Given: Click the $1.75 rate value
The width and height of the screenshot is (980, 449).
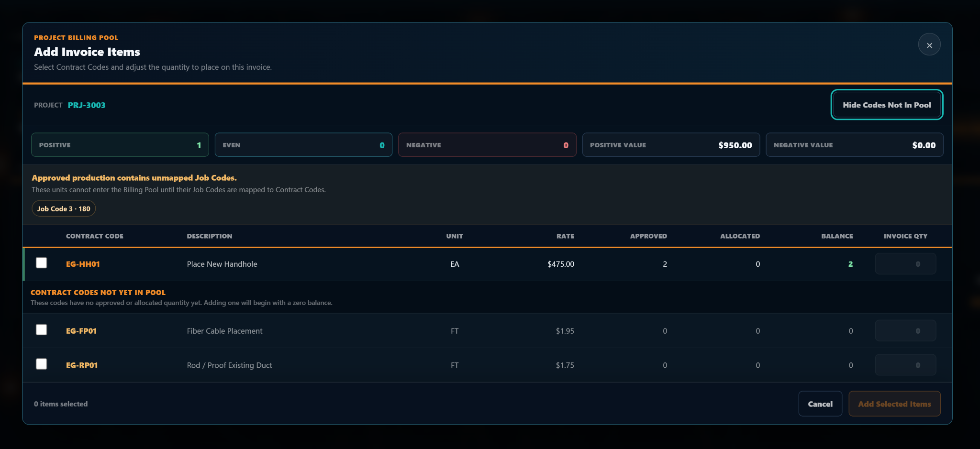Looking at the screenshot, I should [565, 365].
